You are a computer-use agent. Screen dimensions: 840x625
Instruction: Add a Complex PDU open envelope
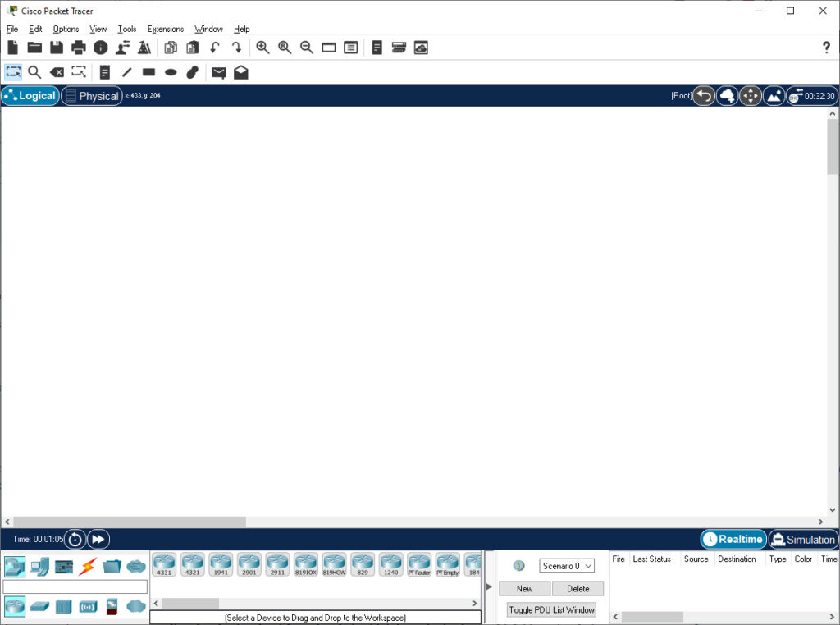coord(241,71)
